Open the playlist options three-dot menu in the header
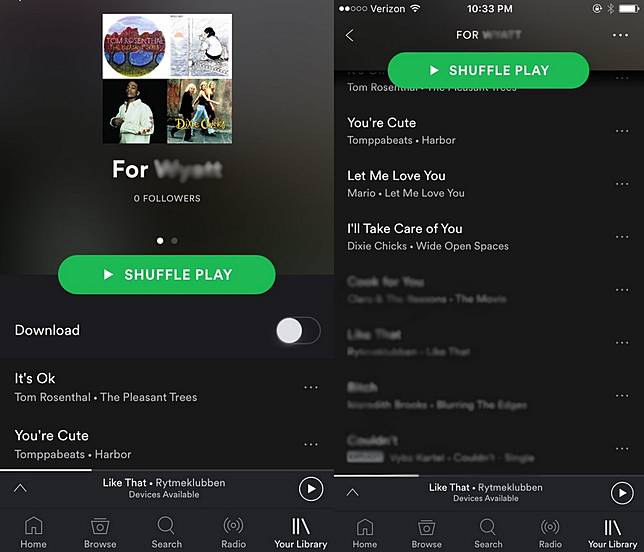This screenshot has height=552, width=644. [x=620, y=35]
